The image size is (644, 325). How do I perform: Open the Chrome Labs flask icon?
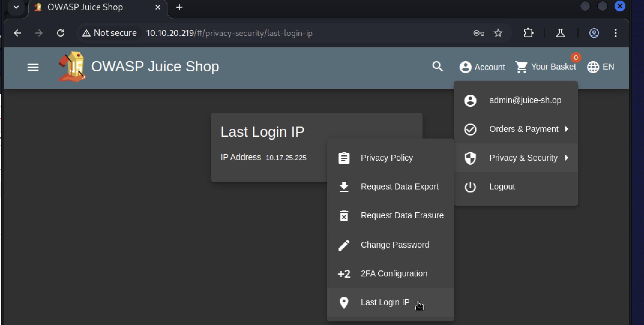click(560, 33)
